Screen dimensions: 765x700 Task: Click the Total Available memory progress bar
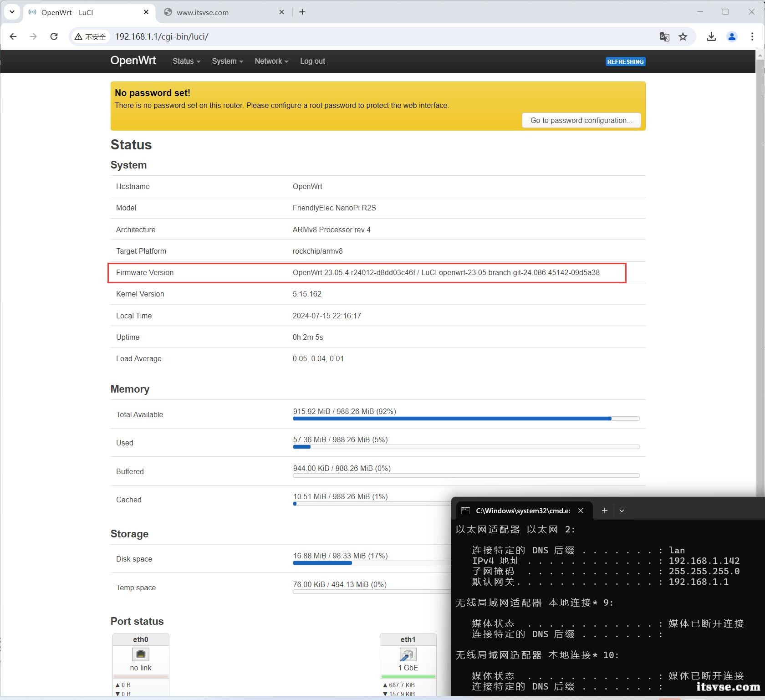[x=466, y=419]
